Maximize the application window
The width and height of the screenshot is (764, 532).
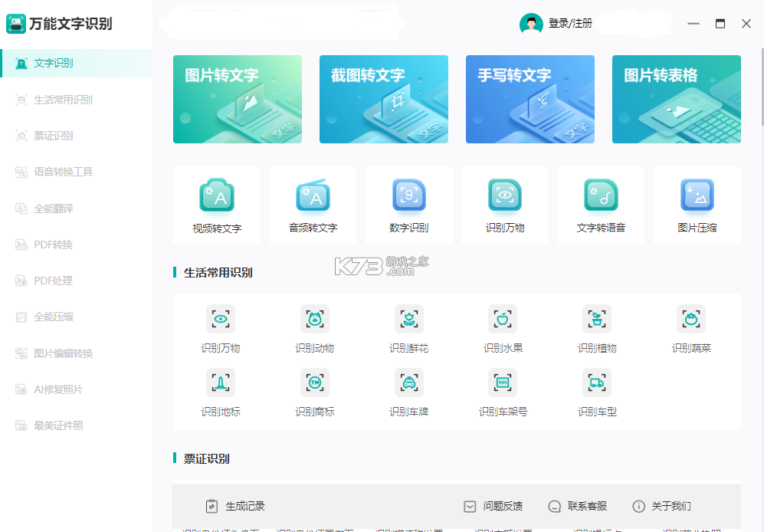tap(720, 24)
